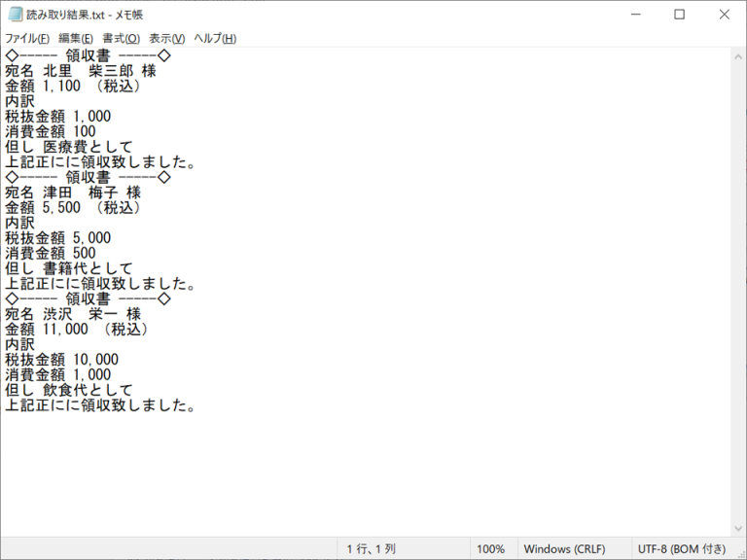The width and height of the screenshot is (747, 560).
Task: Open the ファイル(F) menu
Action: [27, 38]
